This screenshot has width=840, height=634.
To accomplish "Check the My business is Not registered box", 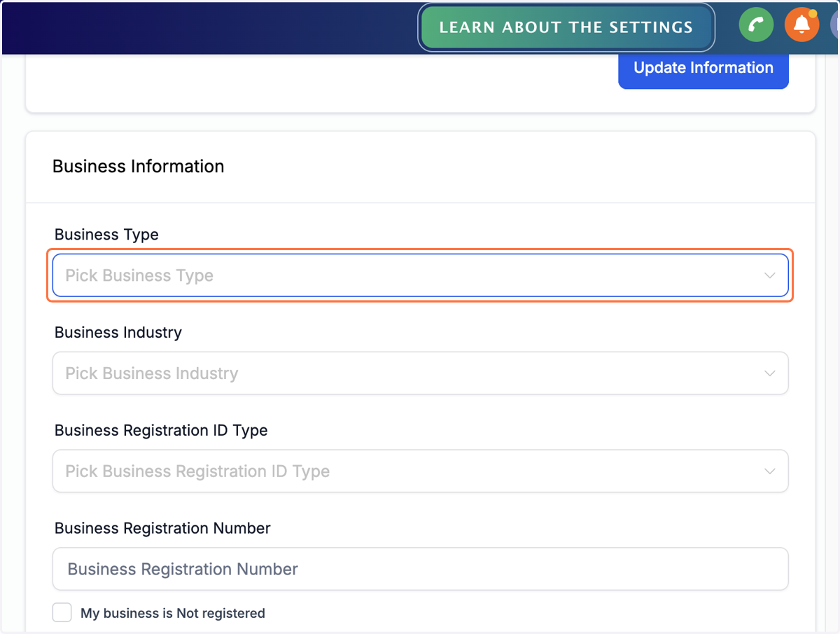I will pyautogui.click(x=62, y=612).
